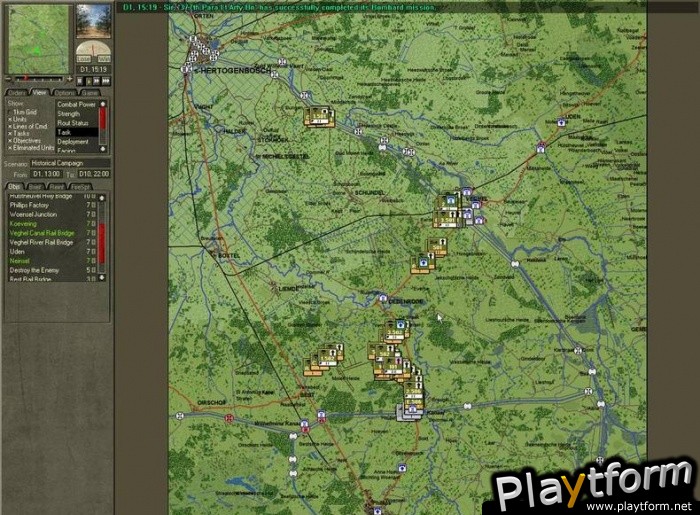Run the game at normal play speed

(x=89, y=81)
